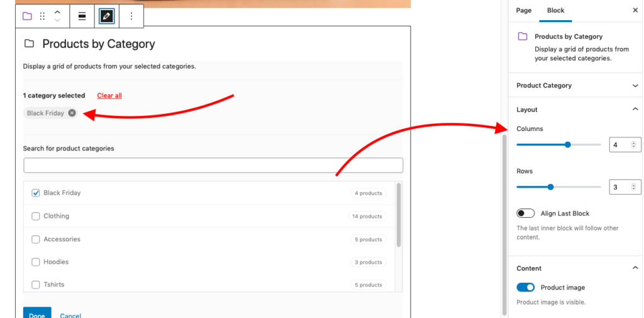Click the purple folder icon in the Block sidebar

pyautogui.click(x=523, y=37)
